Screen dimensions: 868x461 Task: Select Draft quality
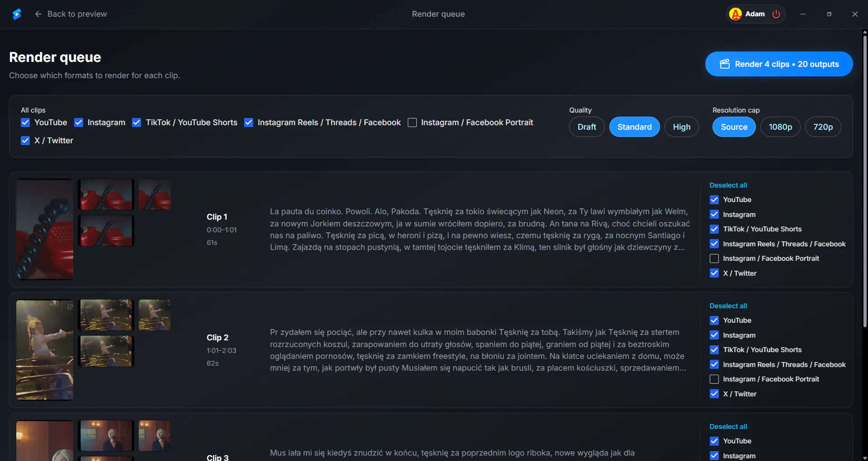[x=587, y=127]
